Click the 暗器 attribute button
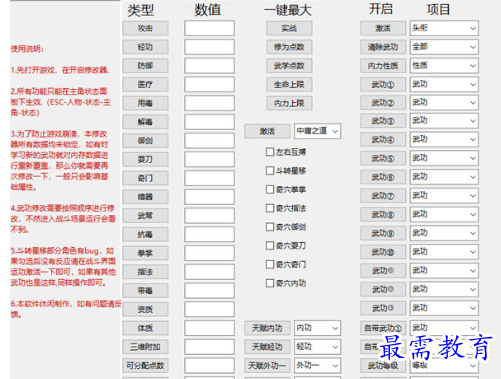The width and height of the screenshot is (501, 379). [145, 197]
